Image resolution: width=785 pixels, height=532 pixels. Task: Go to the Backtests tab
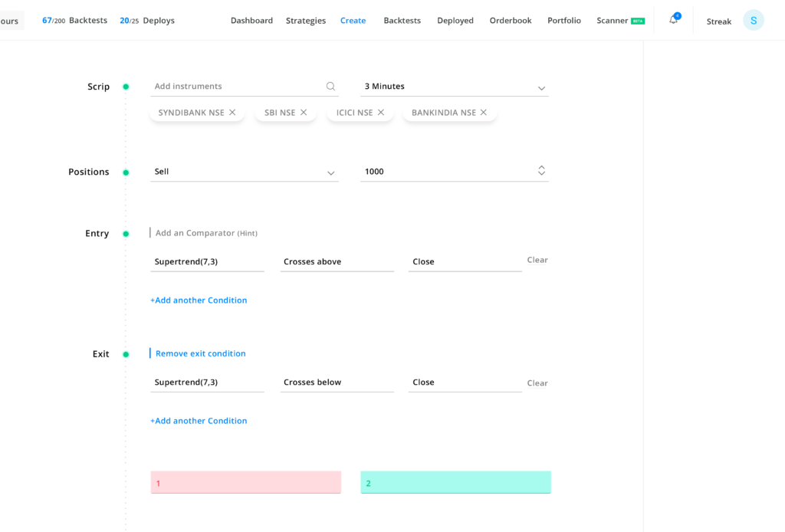point(402,21)
